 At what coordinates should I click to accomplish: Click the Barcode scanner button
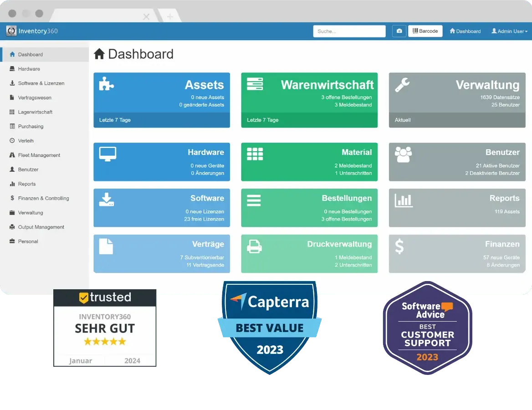pyautogui.click(x=425, y=31)
